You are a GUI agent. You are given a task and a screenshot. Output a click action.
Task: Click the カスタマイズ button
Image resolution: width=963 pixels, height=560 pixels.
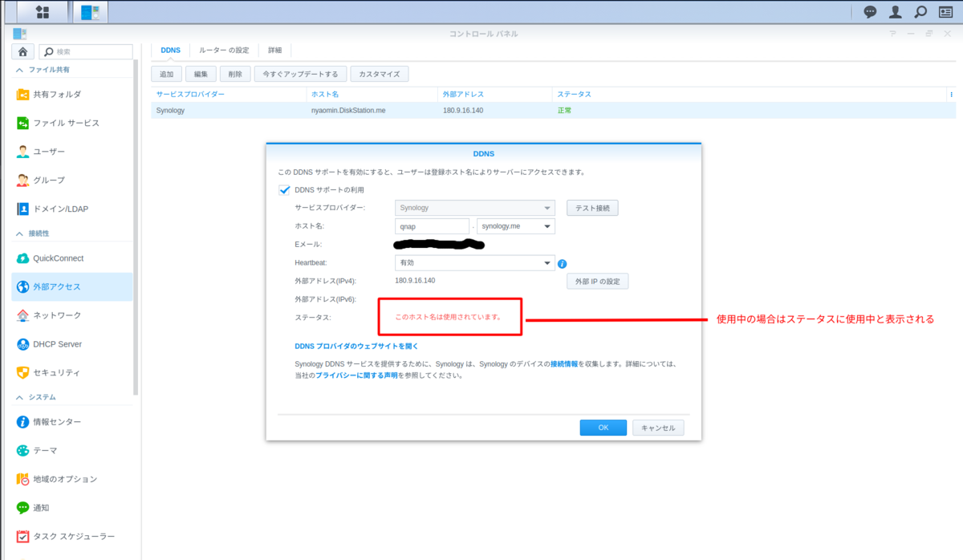(380, 74)
